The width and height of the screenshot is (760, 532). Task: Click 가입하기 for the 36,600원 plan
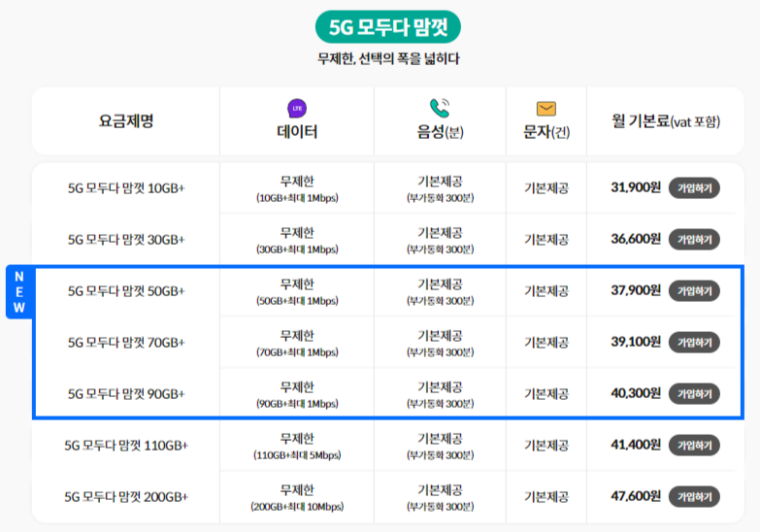point(694,240)
